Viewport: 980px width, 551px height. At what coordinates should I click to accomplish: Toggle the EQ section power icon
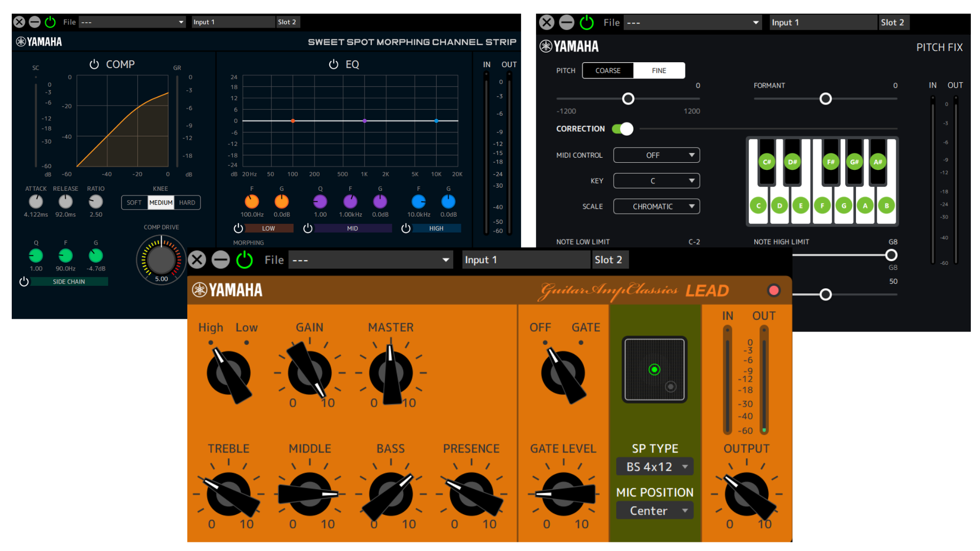click(333, 64)
